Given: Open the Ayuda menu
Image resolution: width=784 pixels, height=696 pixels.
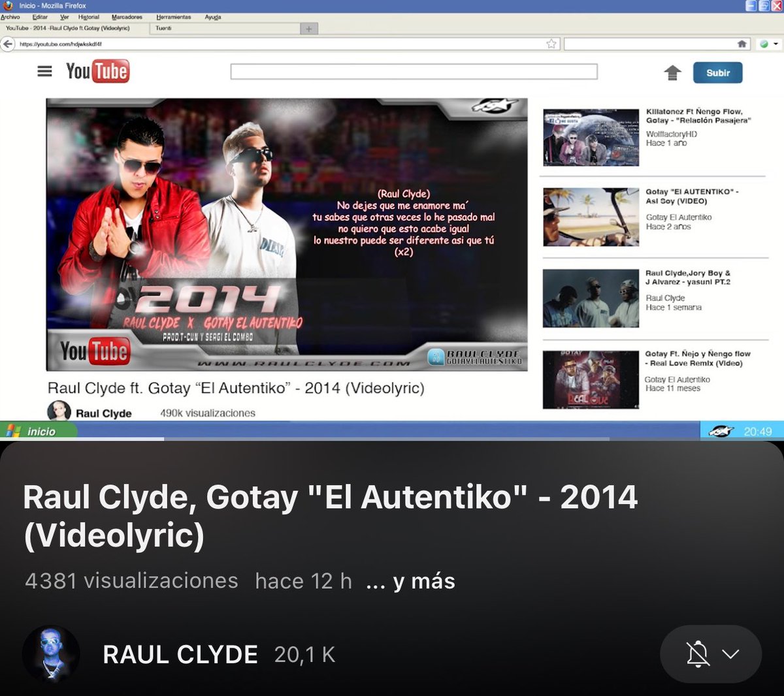Looking at the screenshot, I should click(x=213, y=17).
